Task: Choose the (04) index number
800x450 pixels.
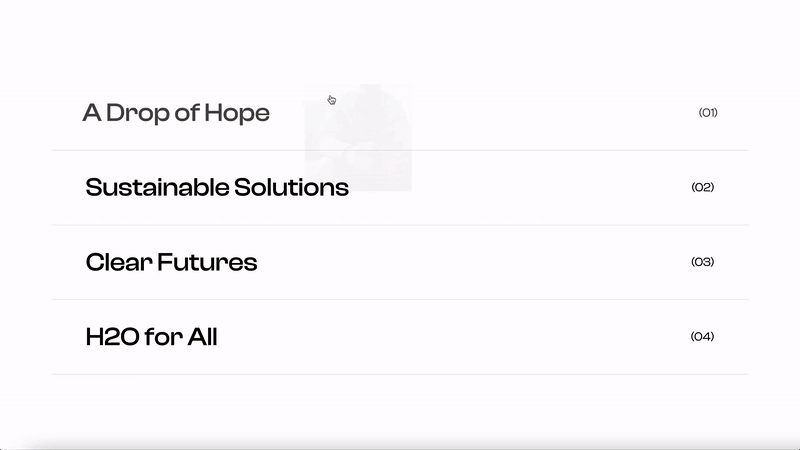Action: (x=703, y=336)
